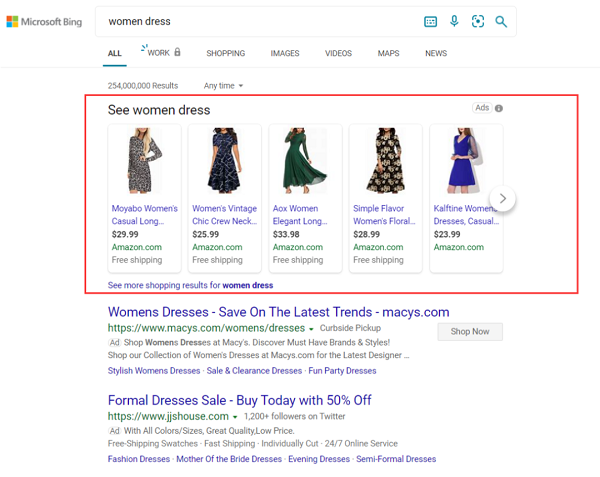Open Women's Vintage Chic Crew Neck link
600x477 pixels.
(x=225, y=215)
